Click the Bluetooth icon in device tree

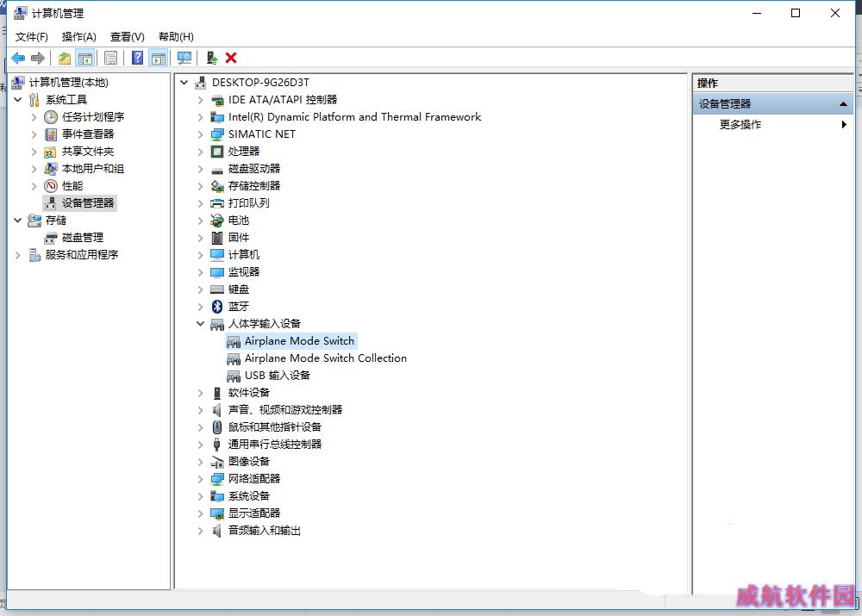217,307
